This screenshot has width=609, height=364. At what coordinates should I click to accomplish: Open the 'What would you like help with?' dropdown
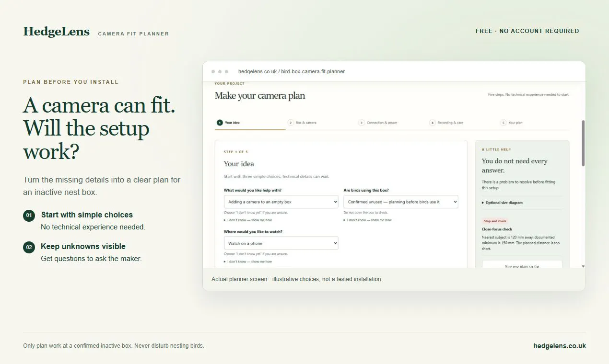281,202
